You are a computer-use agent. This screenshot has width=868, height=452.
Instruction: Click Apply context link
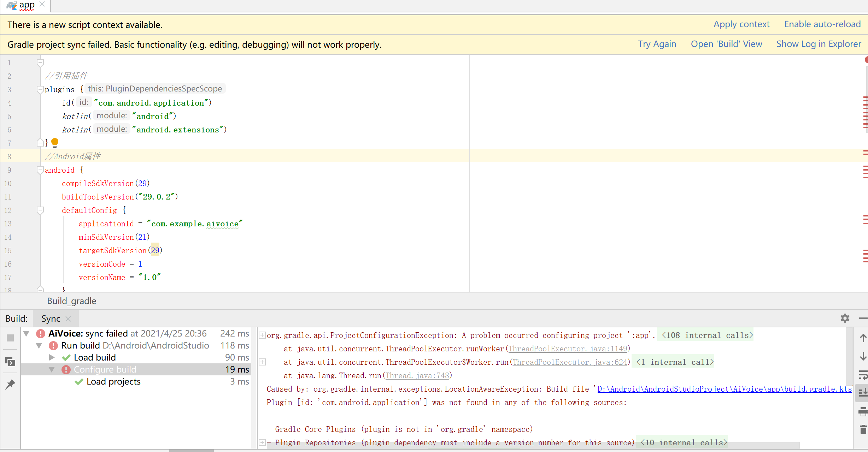[741, 24]
